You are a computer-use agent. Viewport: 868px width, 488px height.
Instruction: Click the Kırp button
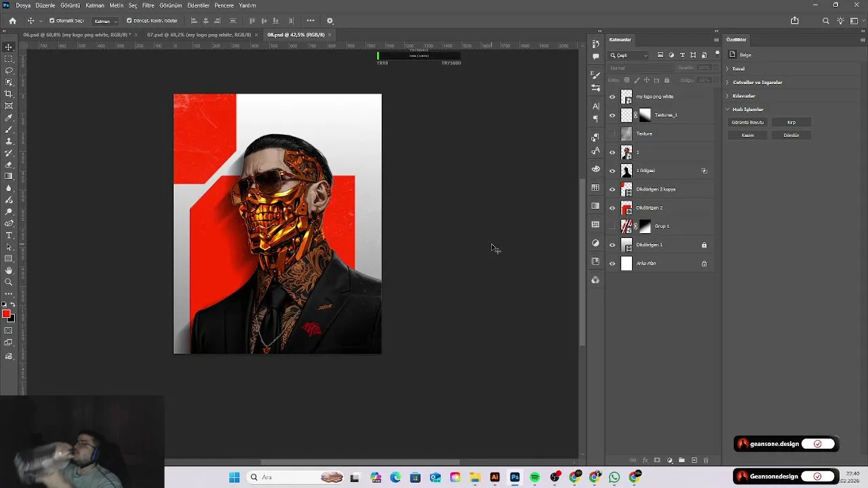point(791,123)
